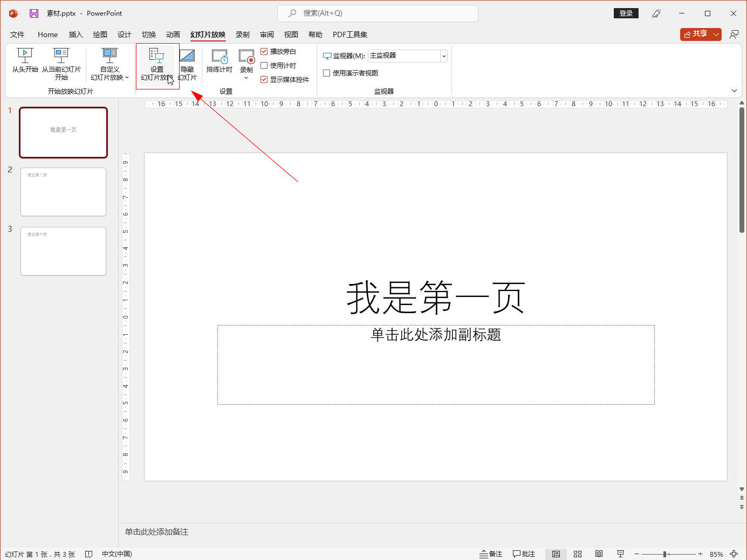Go to previous slide double-arrow button
Screen dimensions: 747x560
pyautogui.click(x=742, y=498)
